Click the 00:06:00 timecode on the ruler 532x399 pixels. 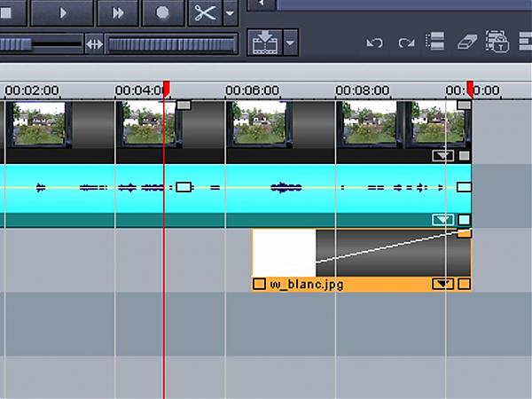pyautogui.click(x=252, y=90)
